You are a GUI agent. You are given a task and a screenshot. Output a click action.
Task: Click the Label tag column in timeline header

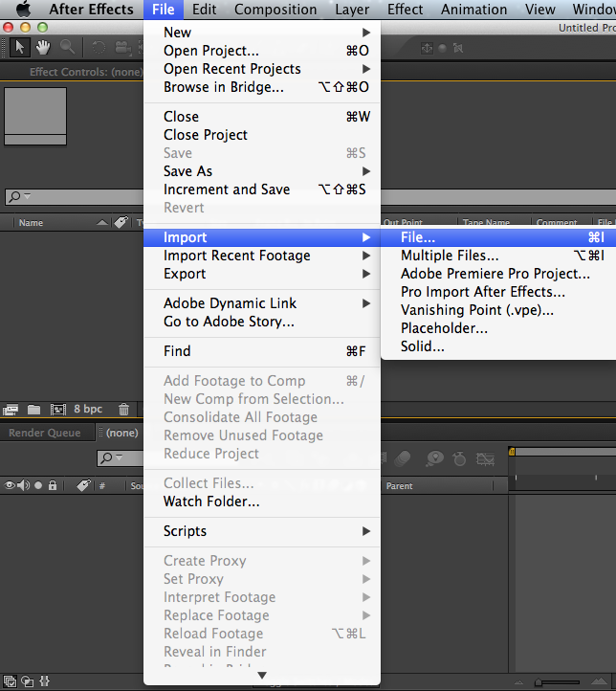tap(83, 485)
